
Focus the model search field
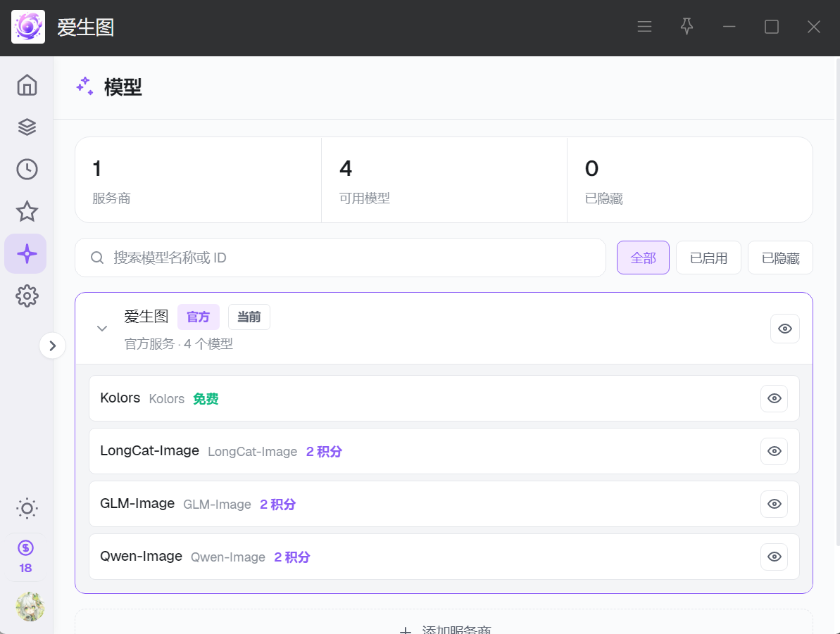340,258
